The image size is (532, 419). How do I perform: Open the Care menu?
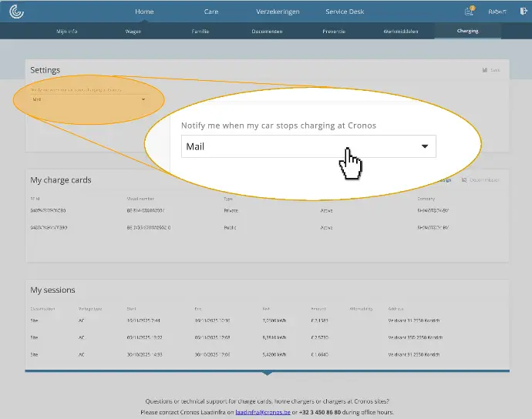coord(211,12)
